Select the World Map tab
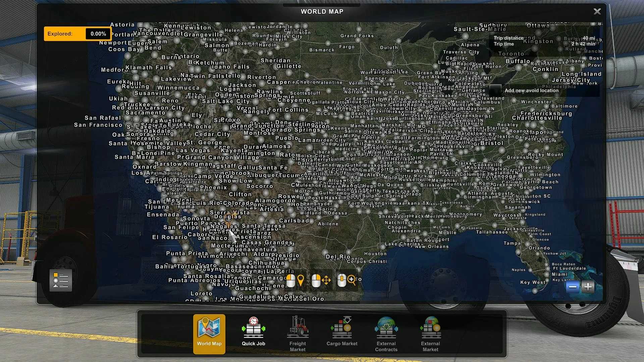This screenshot has height=362, width=644. tap(209, 334)
